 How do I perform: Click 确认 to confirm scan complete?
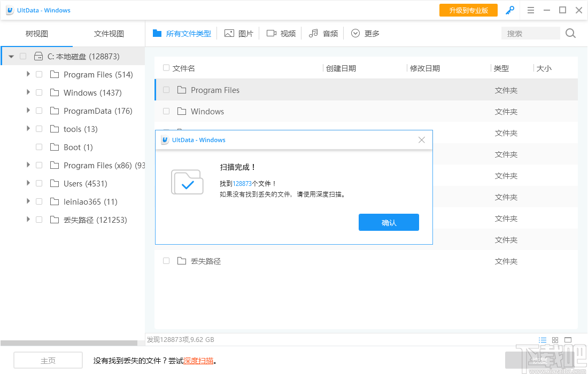click(389, 222)
